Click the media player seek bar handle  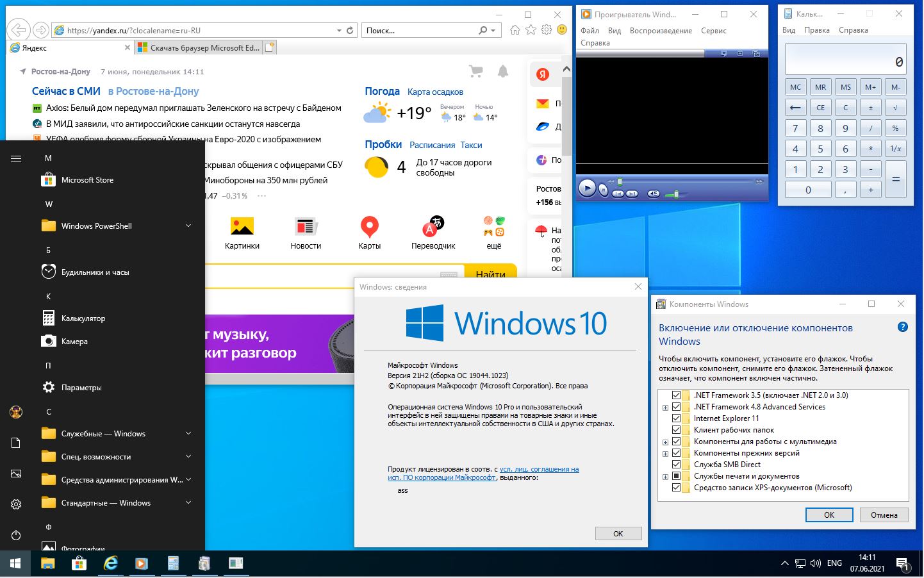click(x=620, y=181)
